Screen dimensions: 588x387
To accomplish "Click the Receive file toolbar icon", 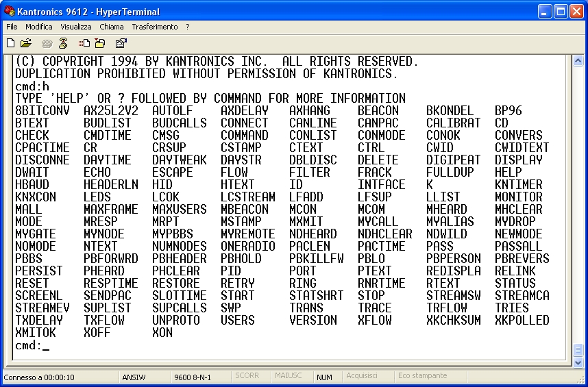I will [x=100, y=43].
